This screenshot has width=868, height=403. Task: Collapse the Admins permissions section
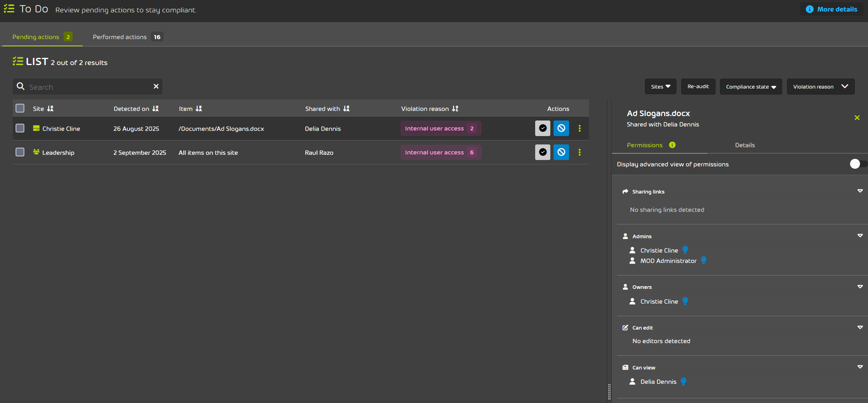coord(860,236)
